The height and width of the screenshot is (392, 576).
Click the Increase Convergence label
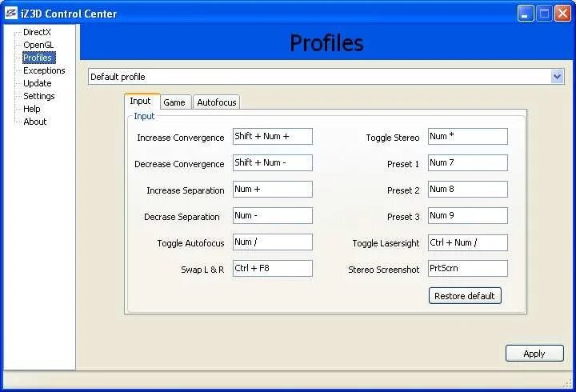(x=180, y=138)
